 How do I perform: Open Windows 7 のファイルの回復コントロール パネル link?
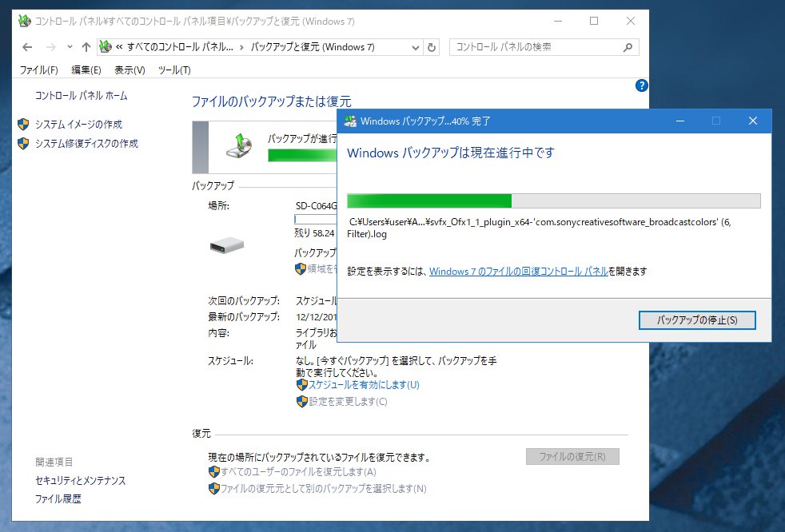tap(519, 272)
